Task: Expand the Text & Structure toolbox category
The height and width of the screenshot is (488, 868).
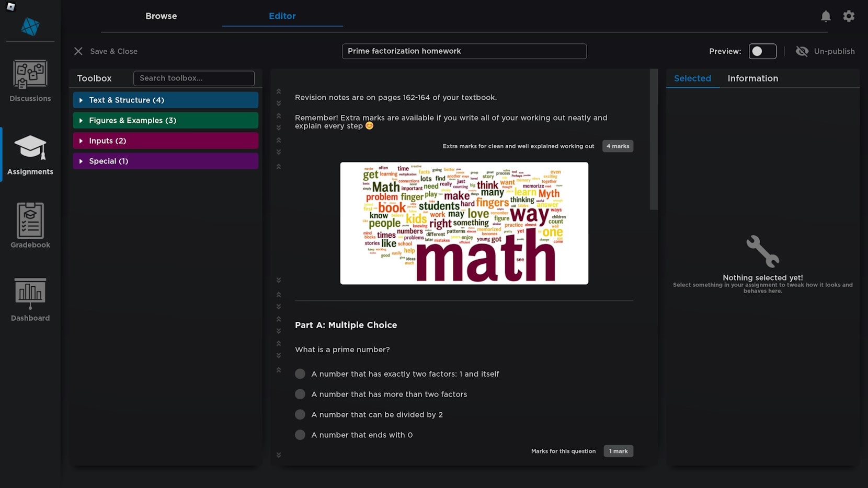Action: pos(165,100)
